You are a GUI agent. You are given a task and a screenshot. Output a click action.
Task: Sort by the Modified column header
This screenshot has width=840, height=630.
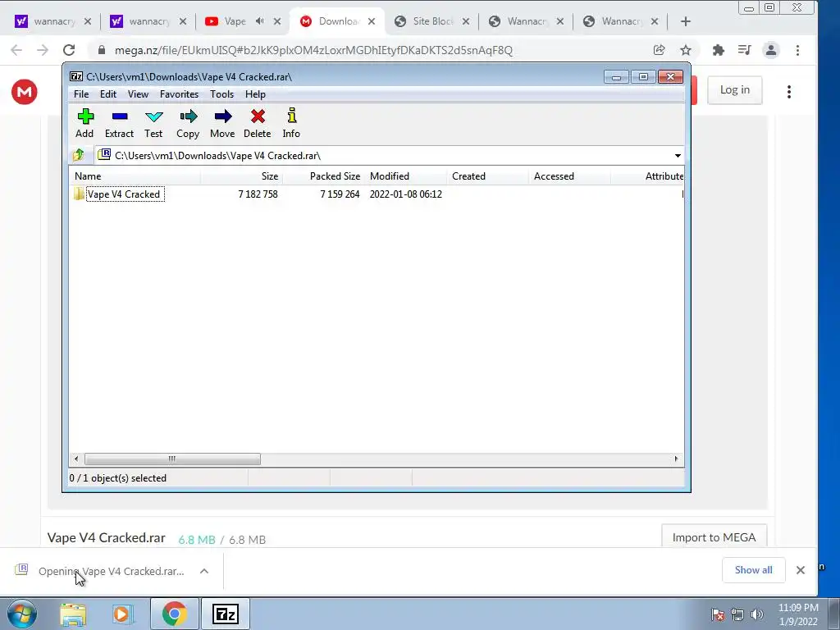coord(405,176)
